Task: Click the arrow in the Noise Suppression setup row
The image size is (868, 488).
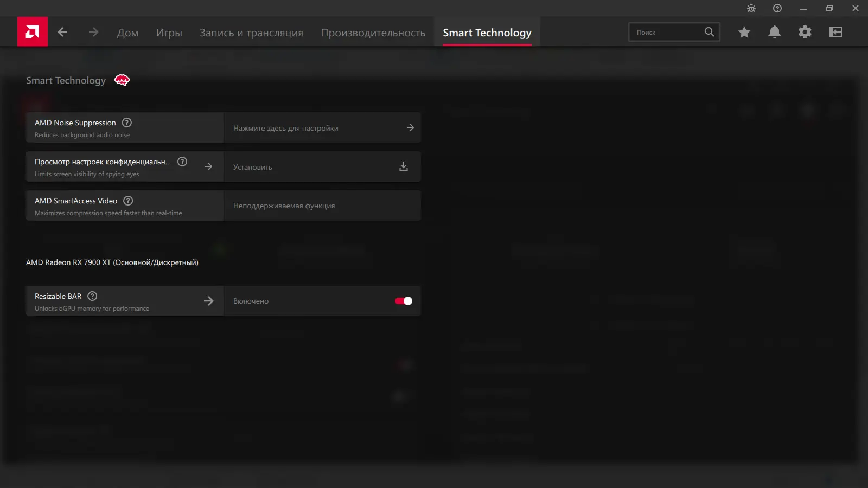Action: click(410, 127)
